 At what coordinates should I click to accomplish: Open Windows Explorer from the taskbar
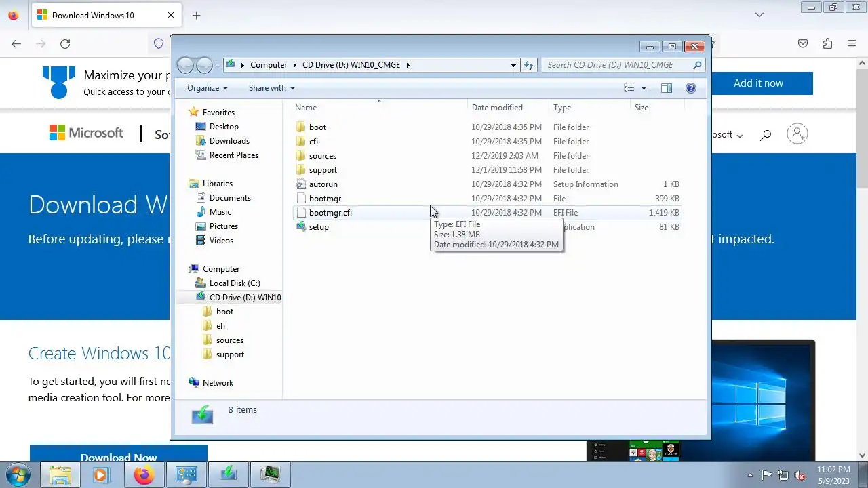(x=60, y=474)
